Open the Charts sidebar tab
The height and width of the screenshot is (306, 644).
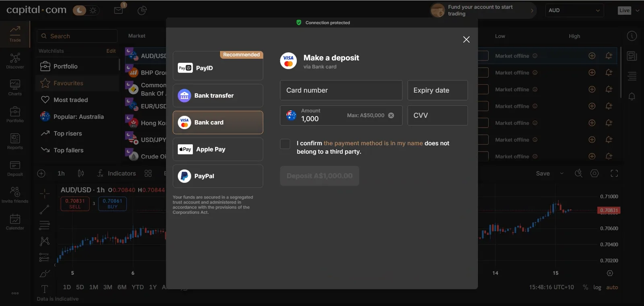(15, 88)
